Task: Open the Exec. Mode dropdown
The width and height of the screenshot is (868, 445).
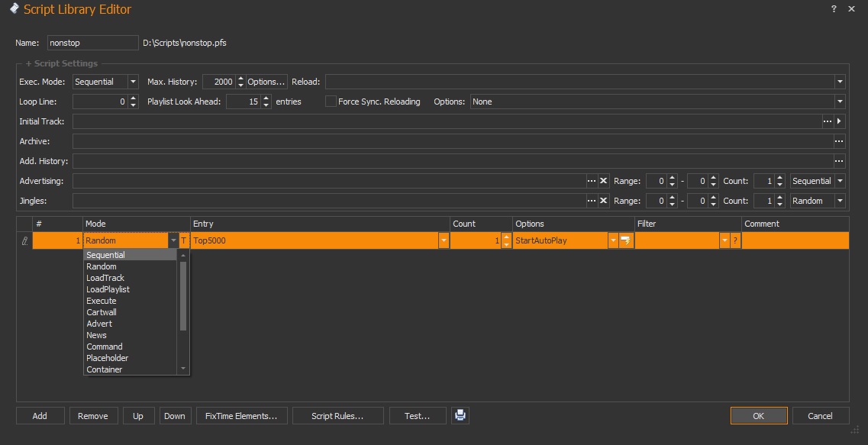Action: [133, 82]
